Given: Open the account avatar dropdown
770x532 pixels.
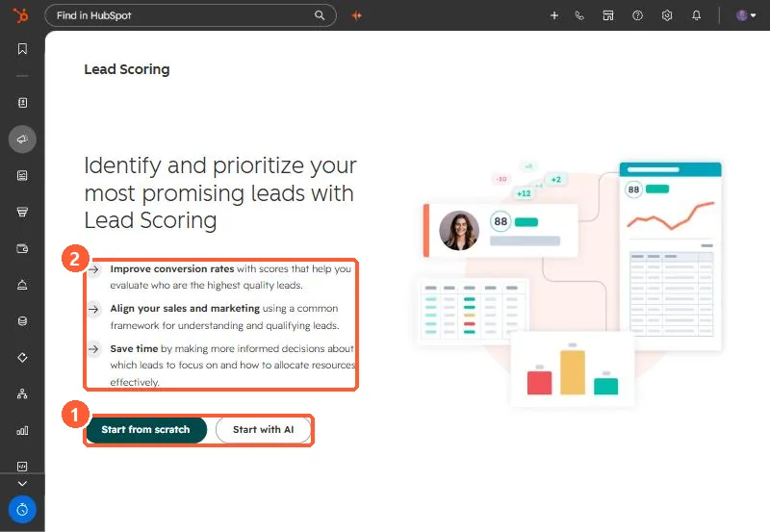Looking at the screenshot, I should point(745,15).
